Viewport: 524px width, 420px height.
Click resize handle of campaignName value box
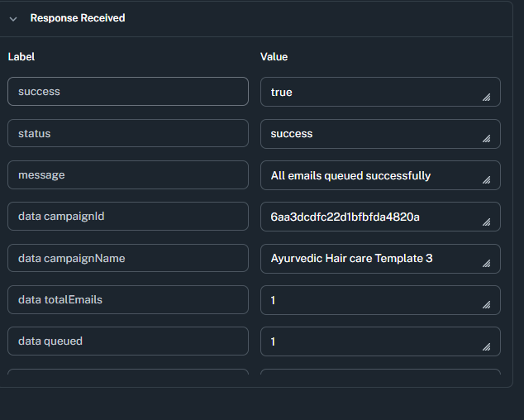pos(487,264)
